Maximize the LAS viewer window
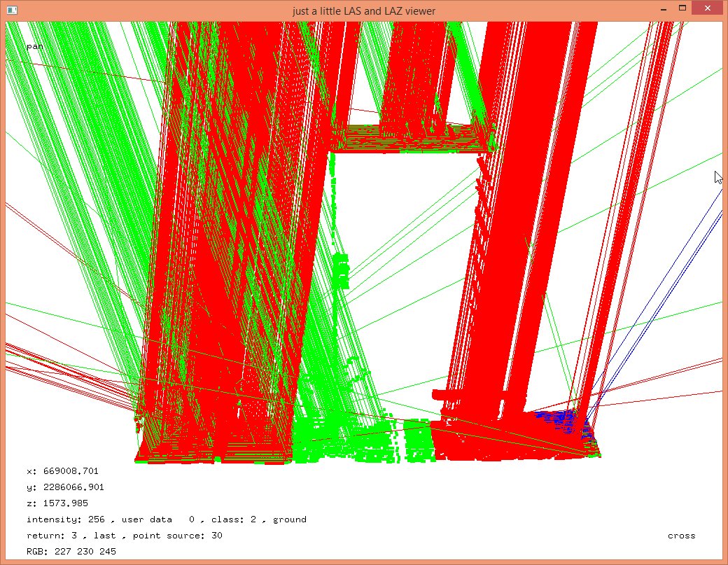 click(682, 8)
